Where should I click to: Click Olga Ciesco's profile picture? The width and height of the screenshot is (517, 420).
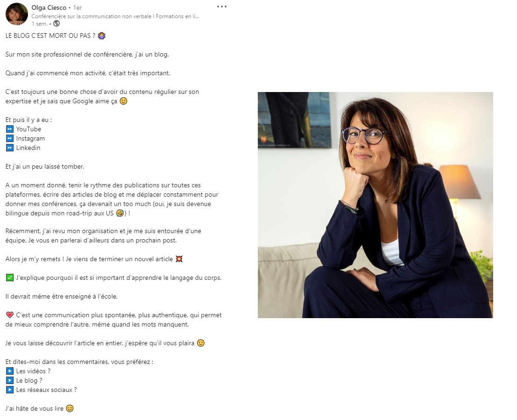[16, 14]
